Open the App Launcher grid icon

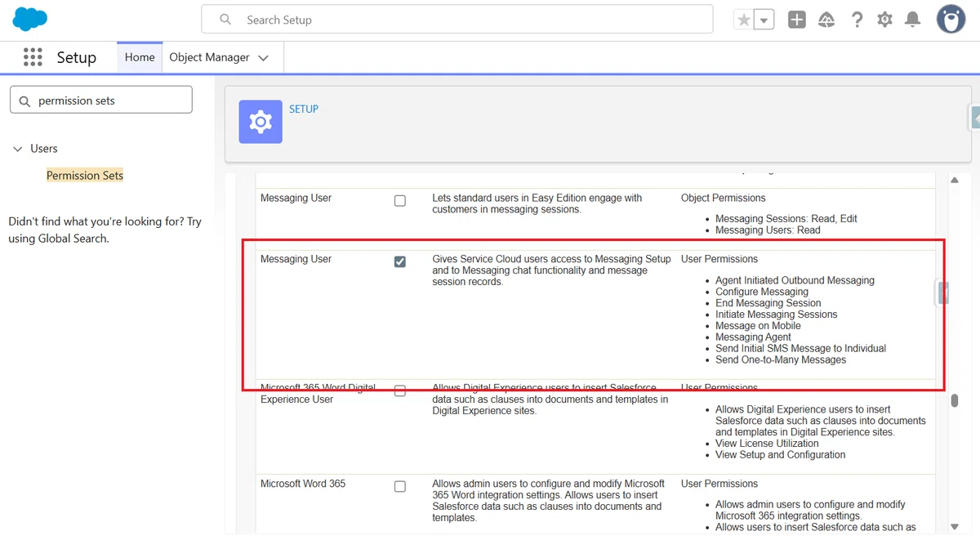[33, 57]
